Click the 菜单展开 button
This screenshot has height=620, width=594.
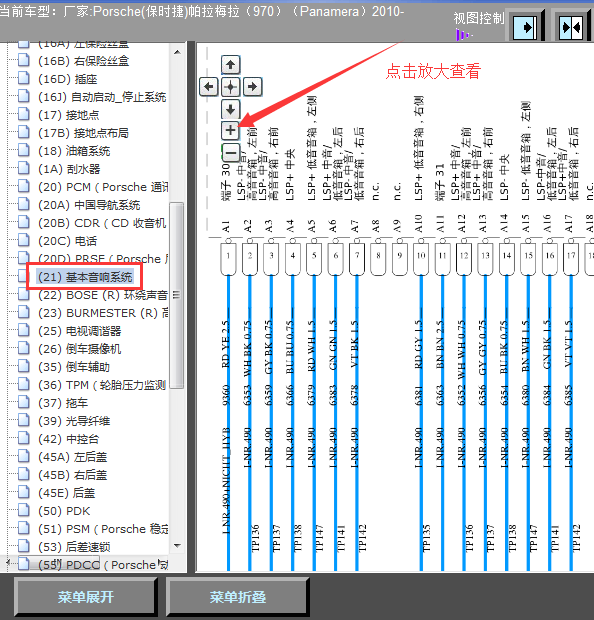coord(85,597)
